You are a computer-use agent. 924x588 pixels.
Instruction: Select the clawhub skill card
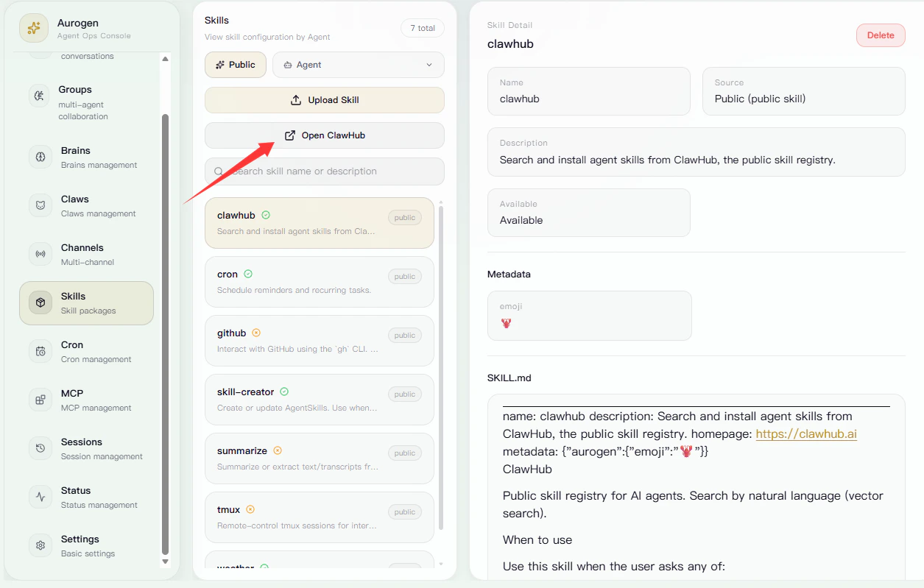tap(320, 223)
